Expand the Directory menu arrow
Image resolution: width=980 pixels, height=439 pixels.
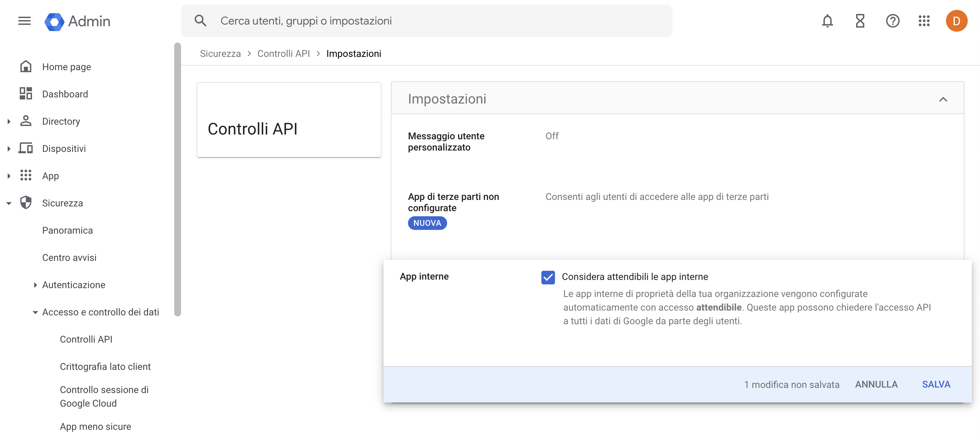9,122
